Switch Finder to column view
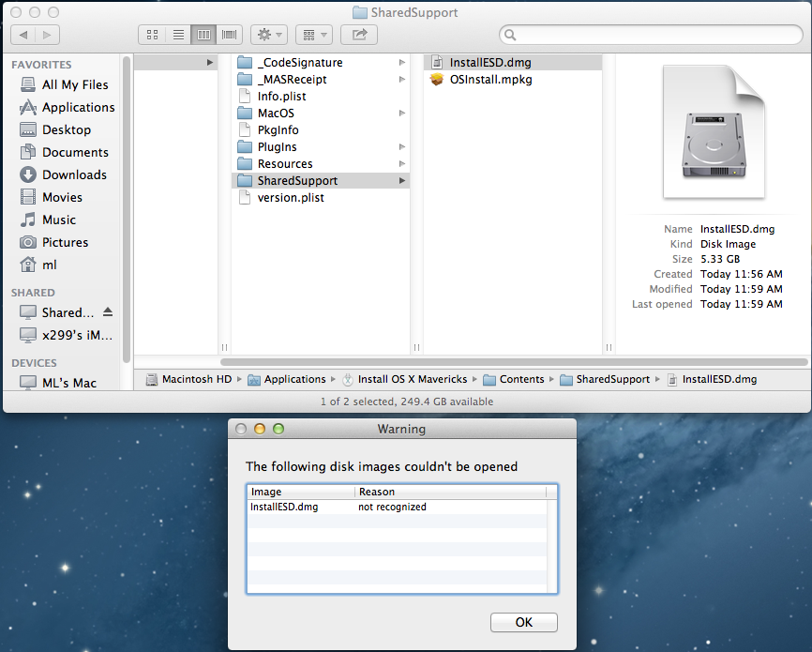 point(203,35)
